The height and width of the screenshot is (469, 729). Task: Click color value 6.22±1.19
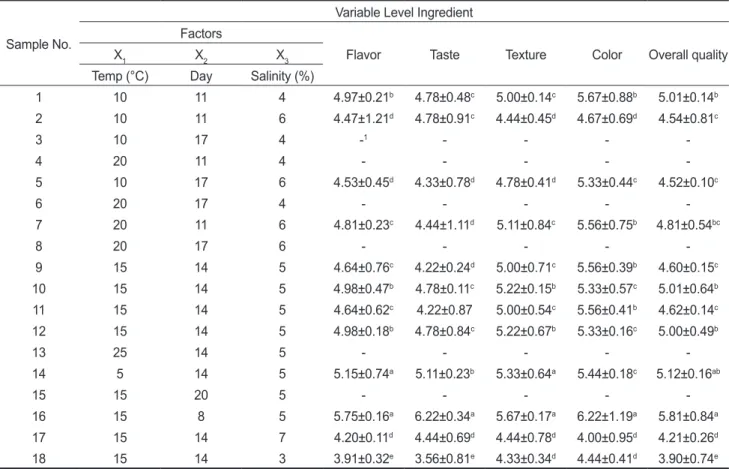click(607, 416)
